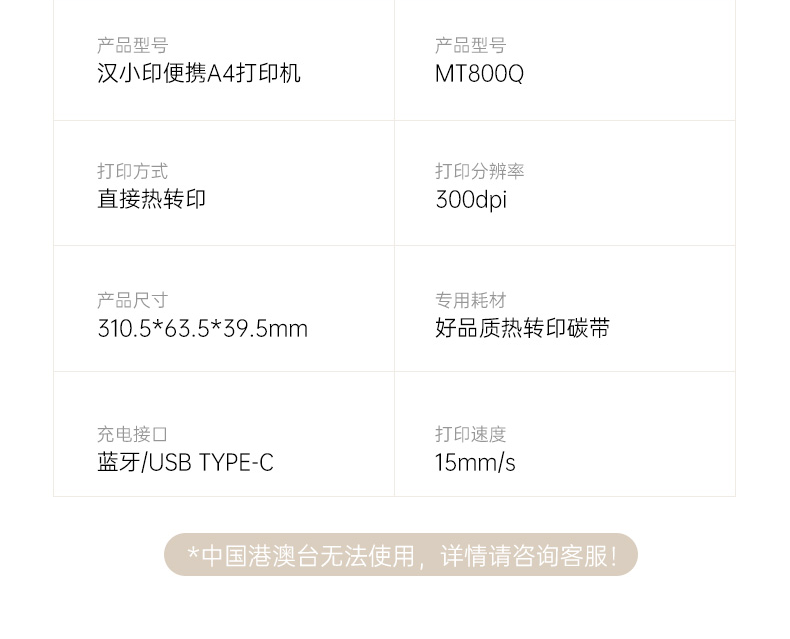Click the 充电接口 label
Viewport: 790px width, 639px height.
132,435
